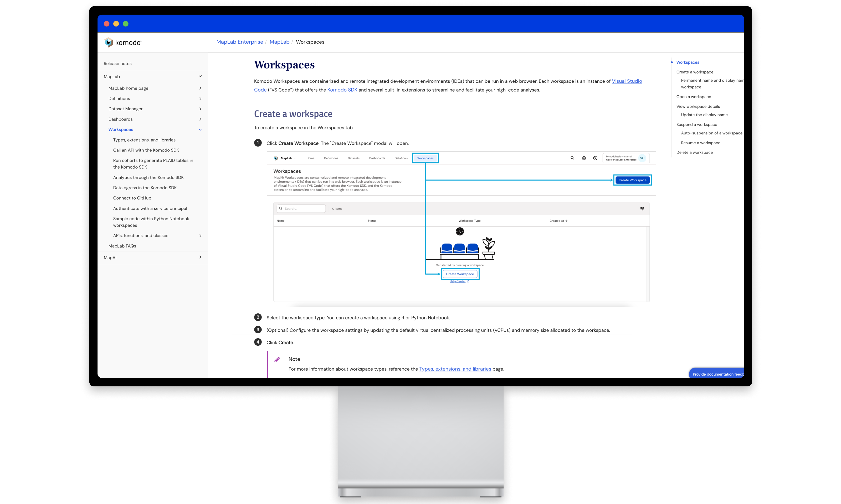Click Provide documentation feedback button
Screen dimensions: 841x504
717,374
